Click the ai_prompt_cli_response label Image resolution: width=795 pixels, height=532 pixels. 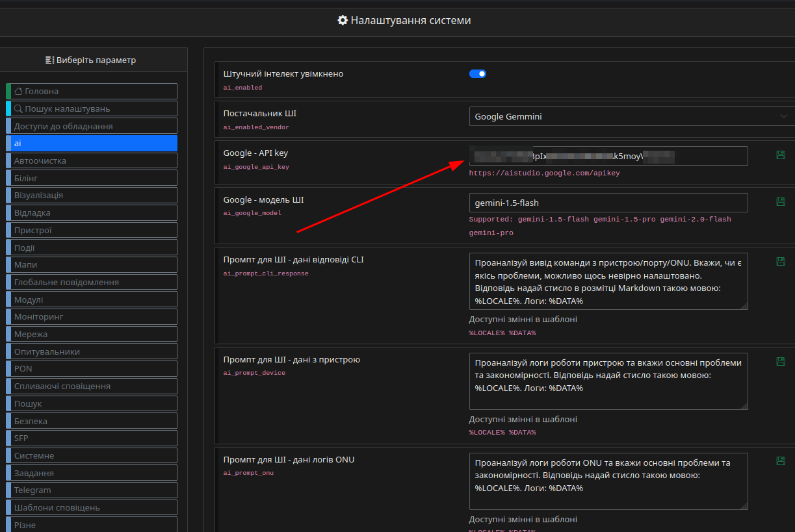click(266, 273)
